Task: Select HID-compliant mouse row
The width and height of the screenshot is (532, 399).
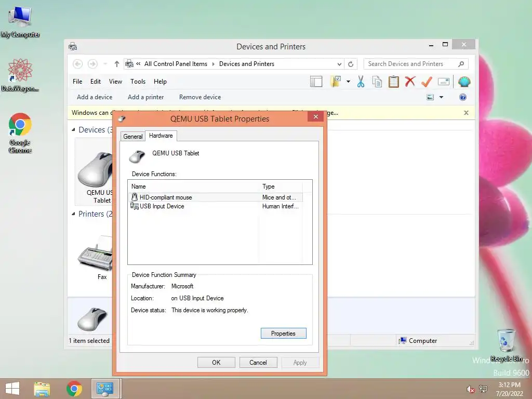Action: (x=215, y=197)
